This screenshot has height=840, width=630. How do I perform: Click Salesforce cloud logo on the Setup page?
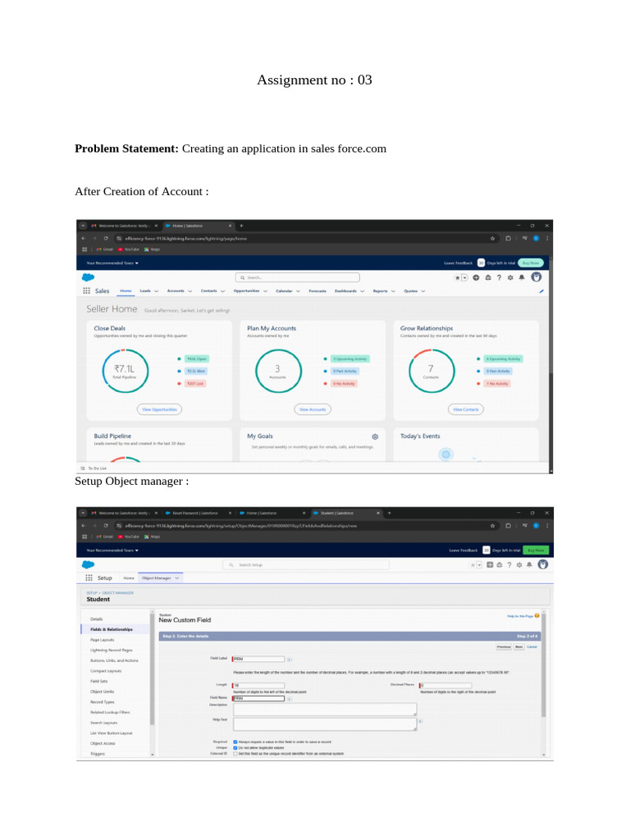click(x=88, y=564)
